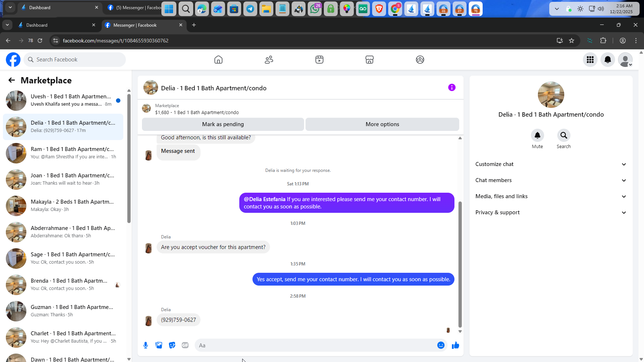Go back from Marketplace chats list

point(12,80)
